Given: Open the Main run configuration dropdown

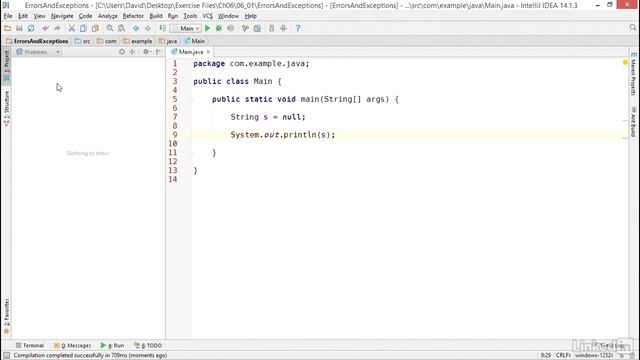Looking at the screenshot, I should pyautogui.click(x=186, y=28).
